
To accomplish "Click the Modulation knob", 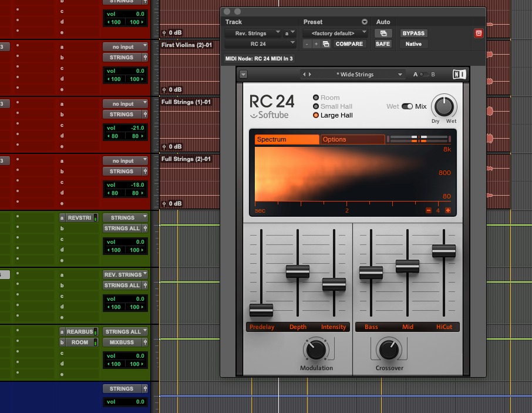I will pyautogui.click(x=316, y=350).
